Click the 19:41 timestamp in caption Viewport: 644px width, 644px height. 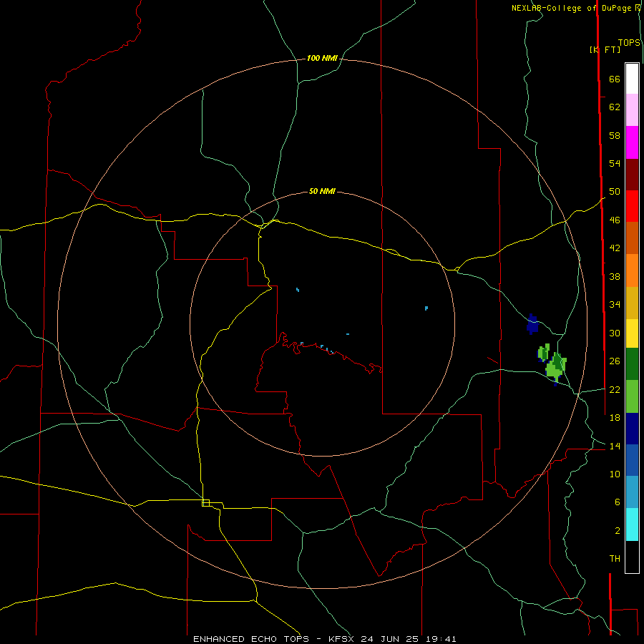click(441, 639)
